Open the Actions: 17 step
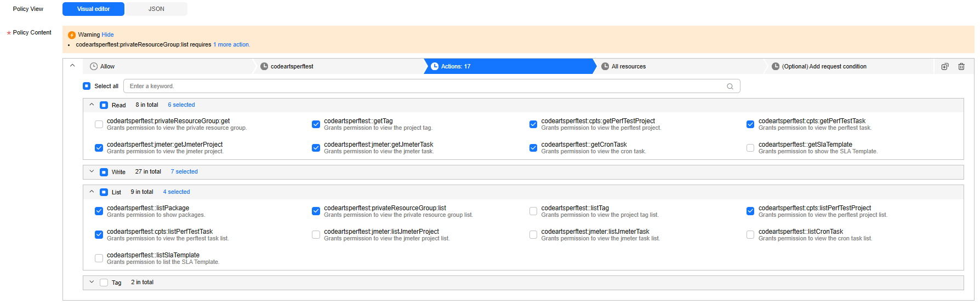The image size is (980, 305). [x=509, y=66]
